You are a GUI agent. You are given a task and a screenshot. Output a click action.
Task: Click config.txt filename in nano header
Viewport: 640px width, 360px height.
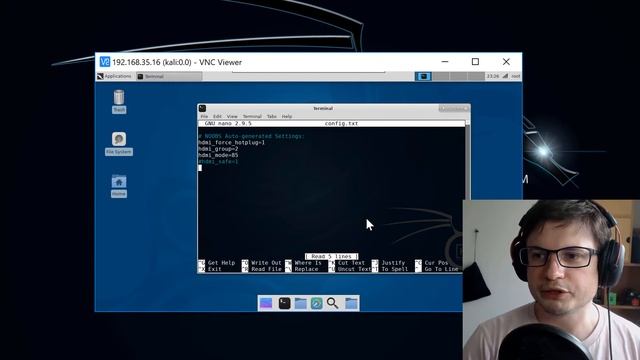coord(342,123)
